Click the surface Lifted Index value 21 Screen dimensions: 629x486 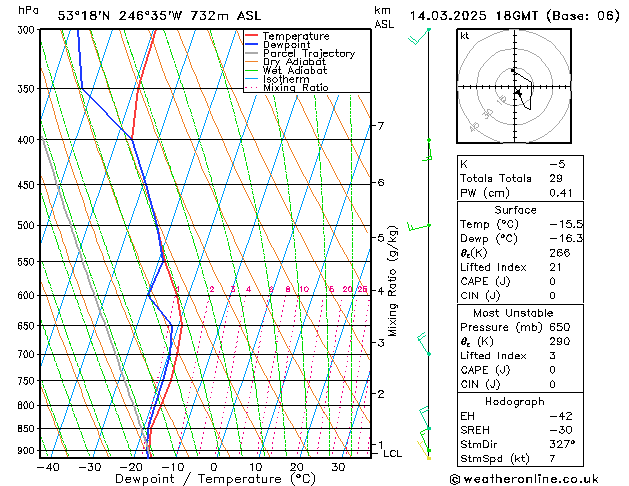[x=555, y=267]
